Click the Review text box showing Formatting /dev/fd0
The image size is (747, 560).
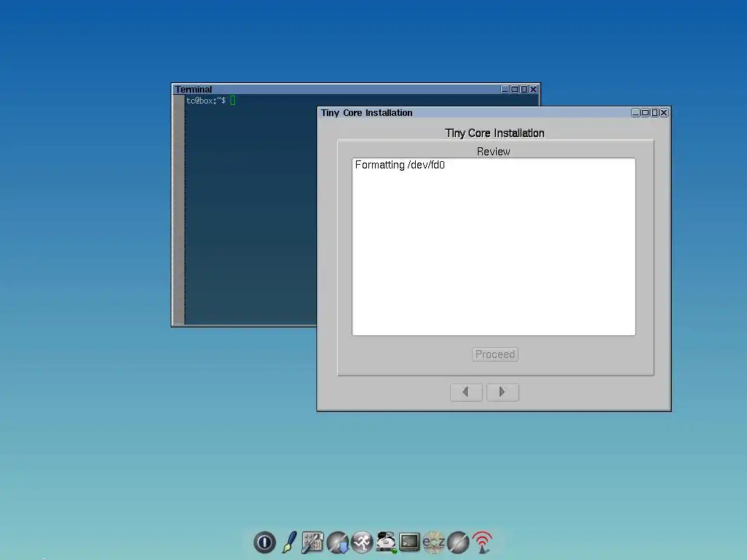pos(494,246)
